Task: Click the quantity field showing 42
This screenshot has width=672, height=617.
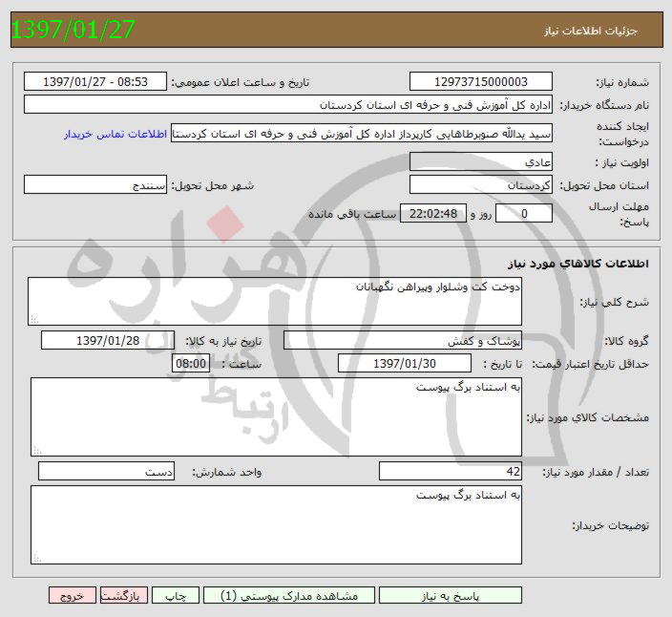Action: point(451,471)
